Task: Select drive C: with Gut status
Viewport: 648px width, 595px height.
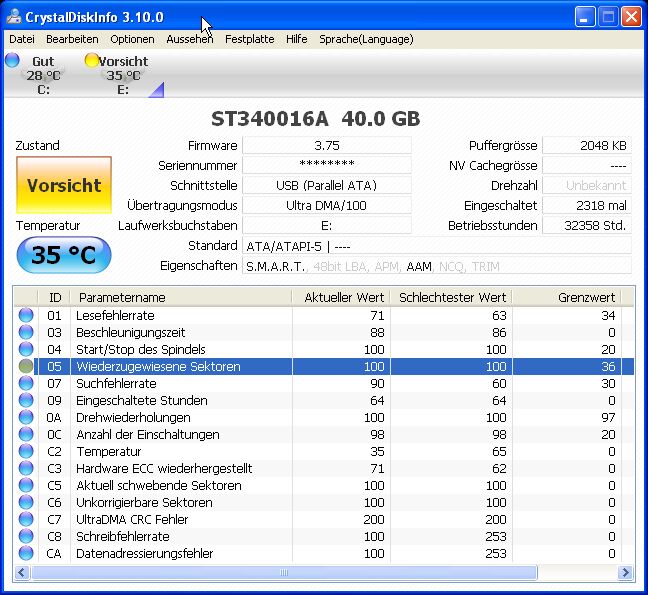Action: pos(43,75)
